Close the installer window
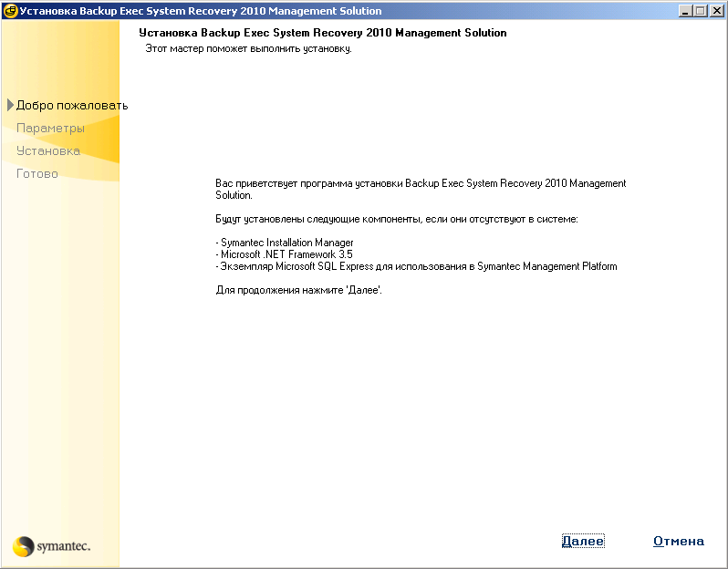This screenshot has height=569, width=728. [717, 11]
